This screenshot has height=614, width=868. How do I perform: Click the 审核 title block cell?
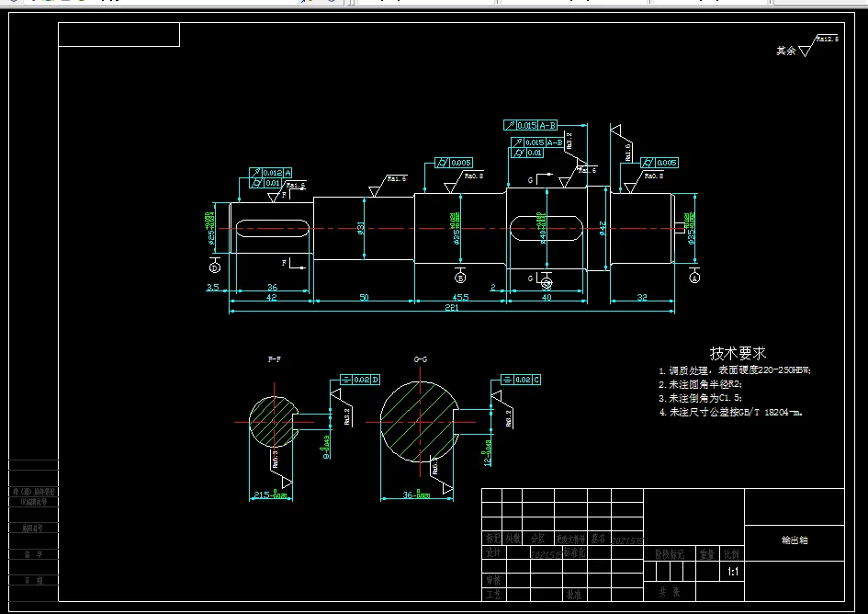pos(492,580)
